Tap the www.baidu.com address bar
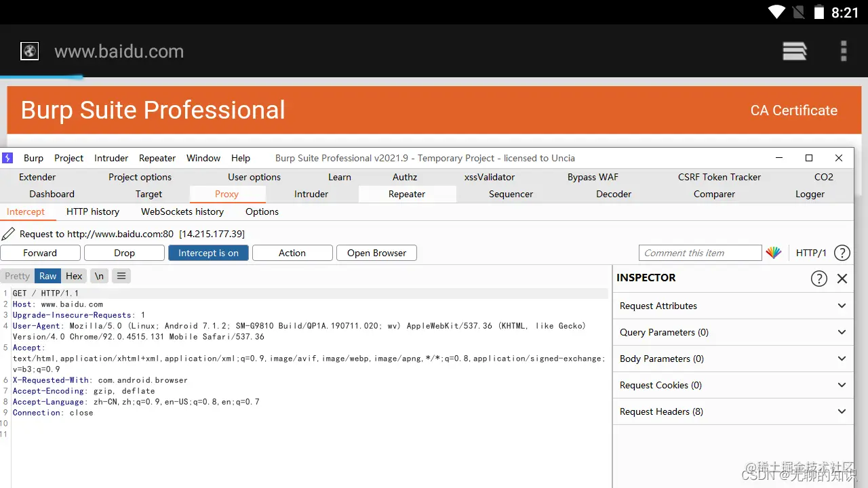The image size is (868, 488). 119,52
